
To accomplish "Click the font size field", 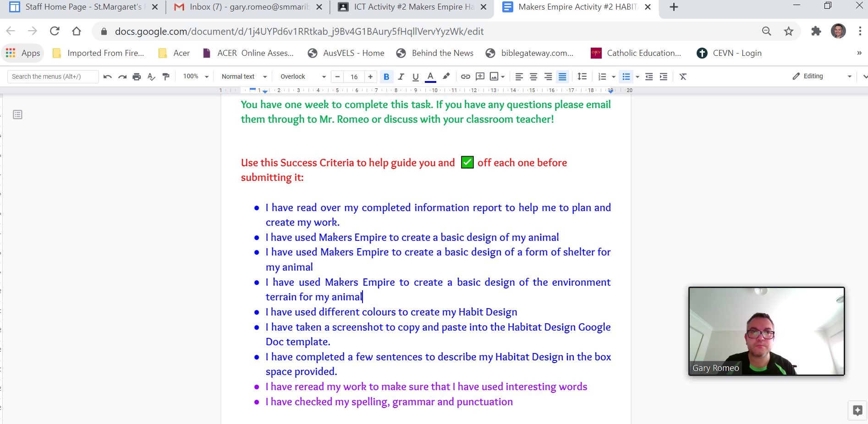I will coord(354,76).
